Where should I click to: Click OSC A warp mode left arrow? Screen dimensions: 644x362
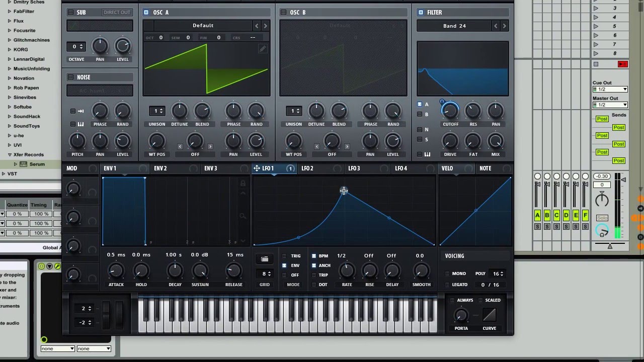click(180, 146)
